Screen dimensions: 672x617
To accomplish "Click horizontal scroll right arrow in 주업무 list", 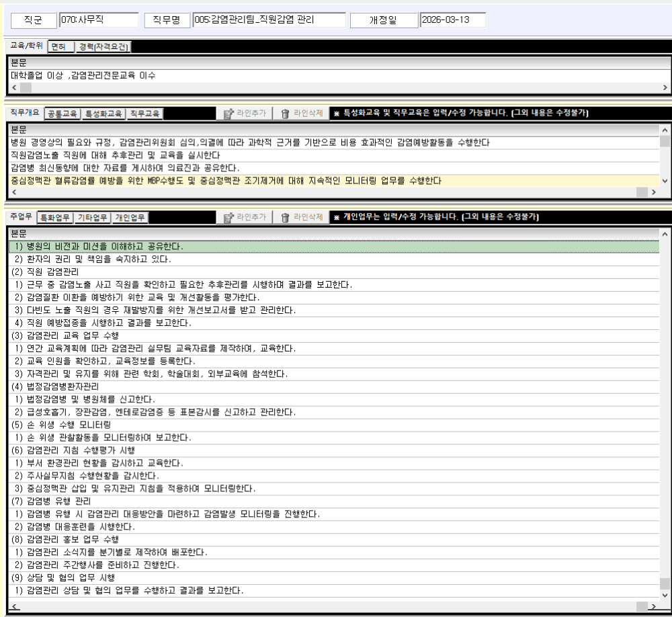I will point(654,606).
